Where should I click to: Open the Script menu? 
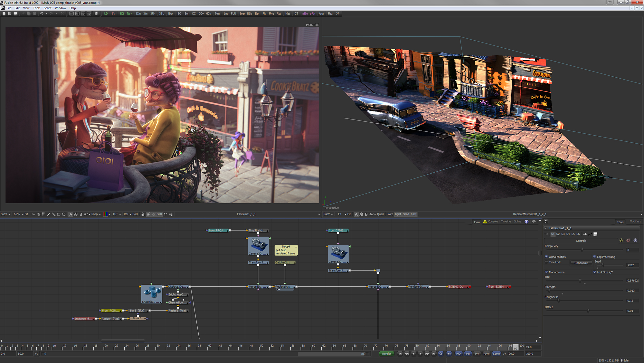[x=47, y=8]
